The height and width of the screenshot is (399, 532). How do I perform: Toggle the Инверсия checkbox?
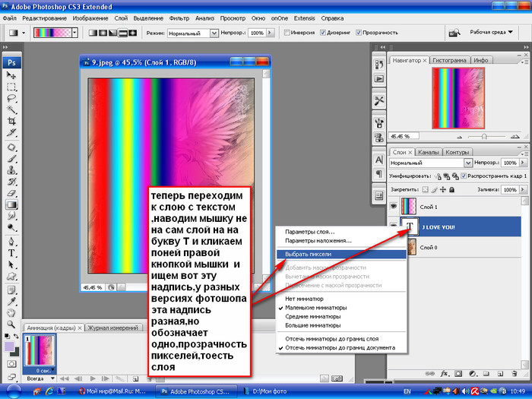(287, 33)
